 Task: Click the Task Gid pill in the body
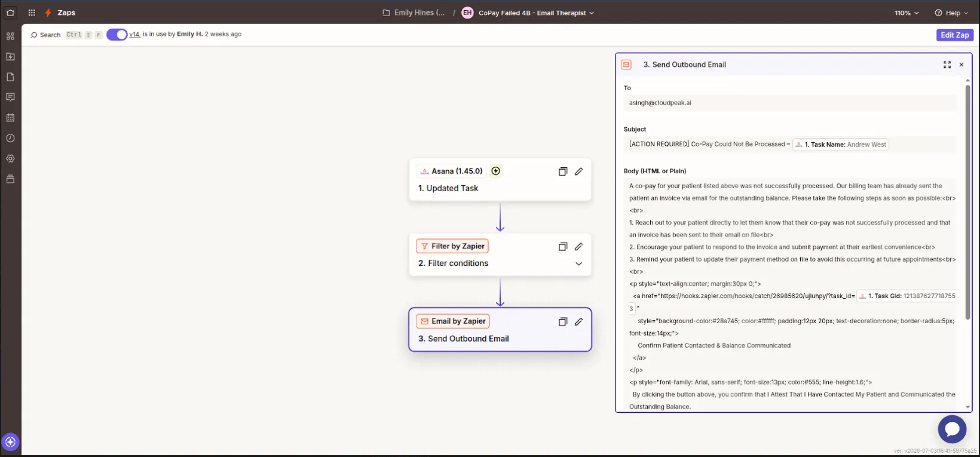(x=906, y=296)
